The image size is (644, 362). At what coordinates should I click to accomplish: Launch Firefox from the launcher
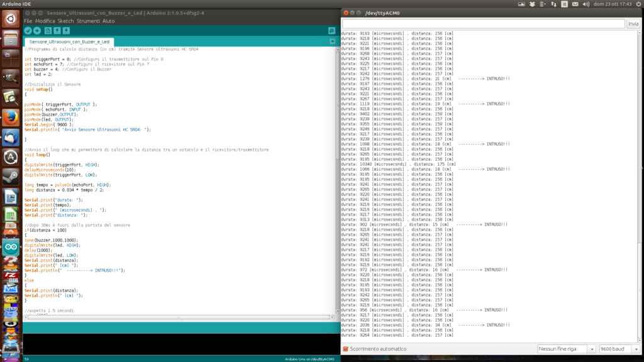click(x=11, y=118)
